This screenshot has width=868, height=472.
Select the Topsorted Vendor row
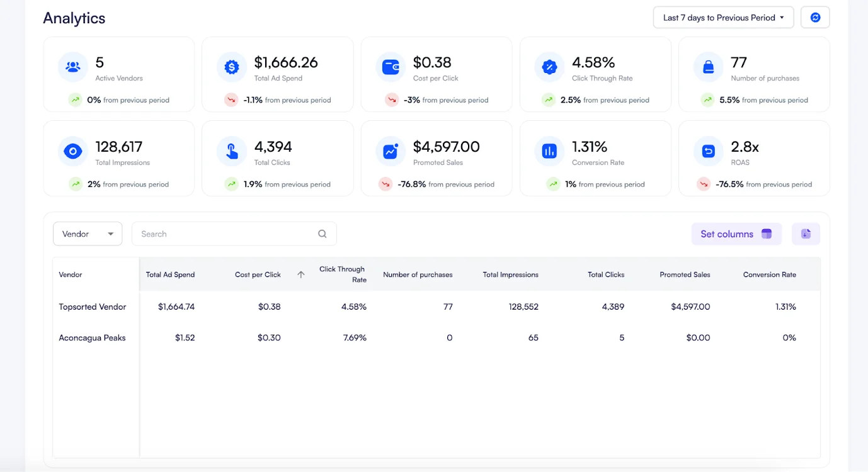93,306
